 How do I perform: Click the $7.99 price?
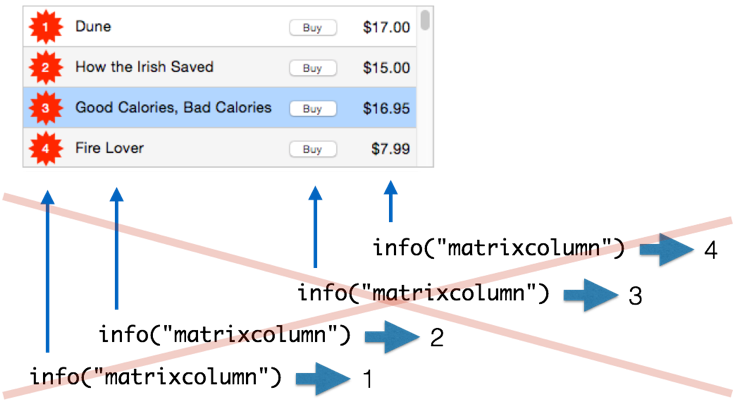(390, 149)
